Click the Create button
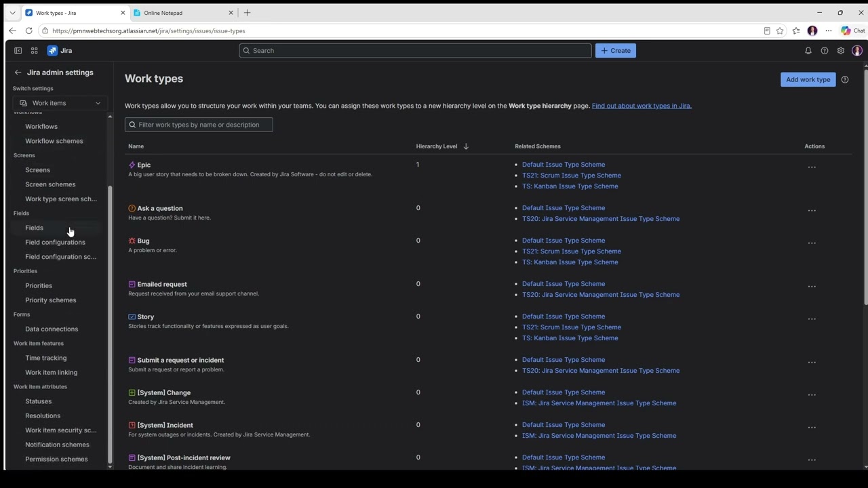 click(616, 51)
